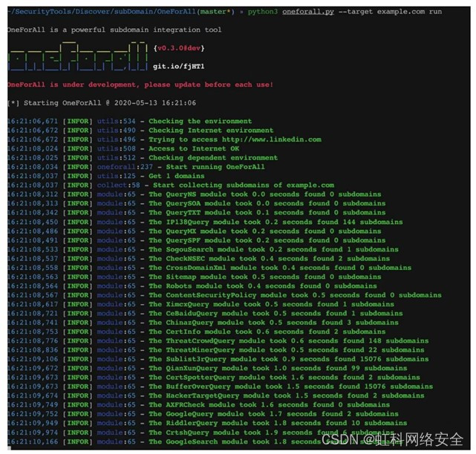Click the QueryNS module log line
The image size is (476, 454).
(195, 194)
